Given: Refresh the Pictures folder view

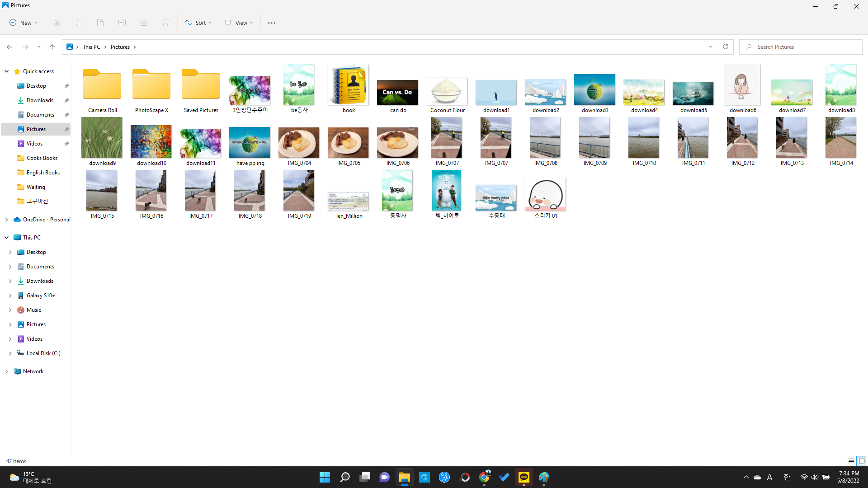Looking at the screenshot, I should click(726, 47).
